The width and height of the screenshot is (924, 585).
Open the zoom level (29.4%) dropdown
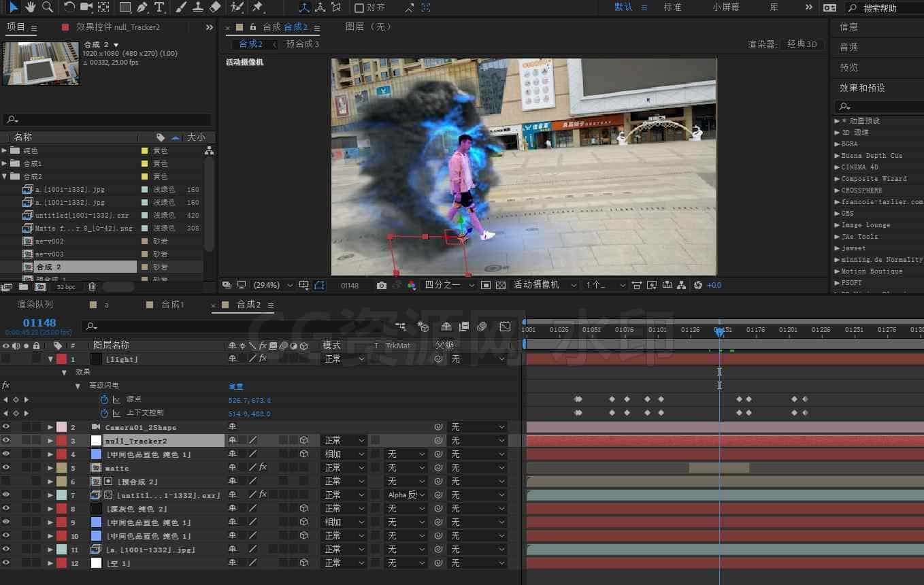coord(274,285)
